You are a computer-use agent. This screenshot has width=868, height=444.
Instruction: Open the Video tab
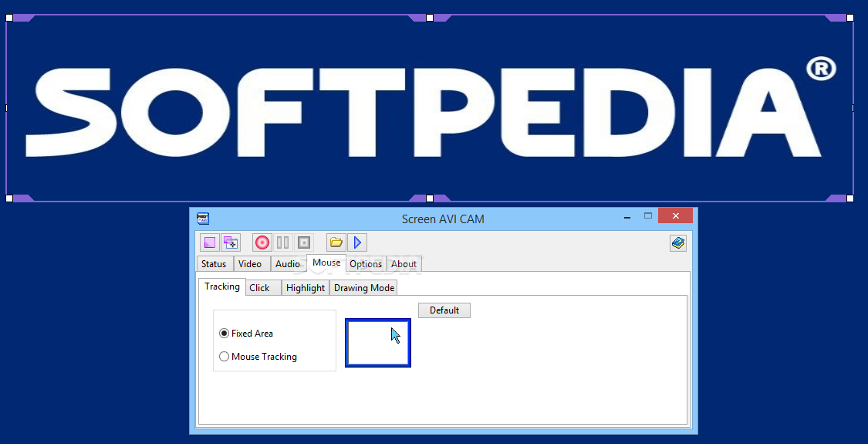pyautogui.click(x=250, y=264)
